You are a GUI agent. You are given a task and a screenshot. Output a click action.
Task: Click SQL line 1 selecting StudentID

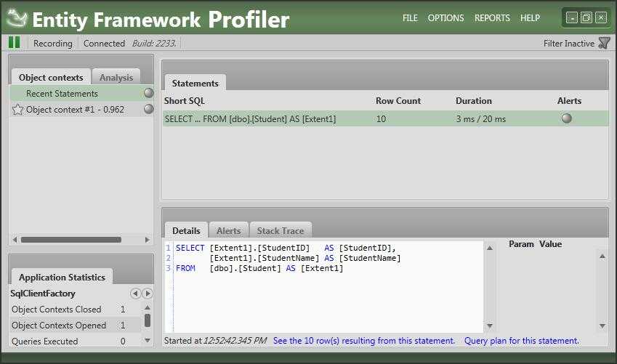(286, 248)
